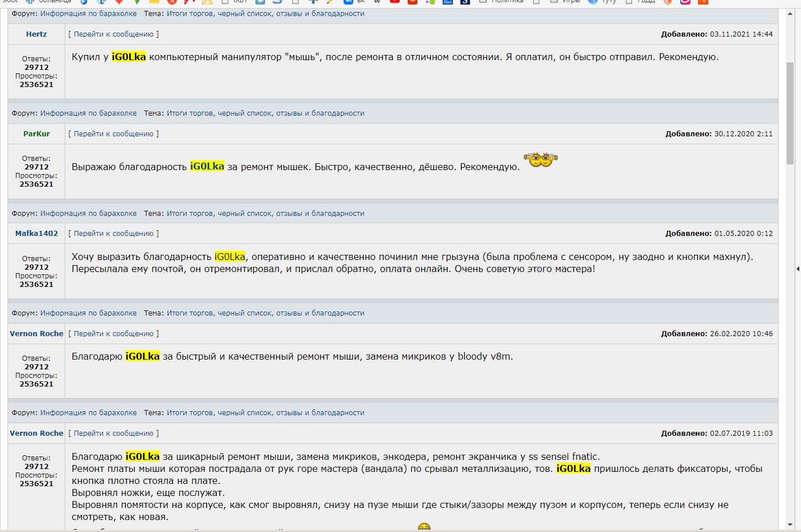Click the highlighted iG0Lka in ParKur's post
This screenshot has height=532, width=801.
pyautogui.click(x=207, y=166)
